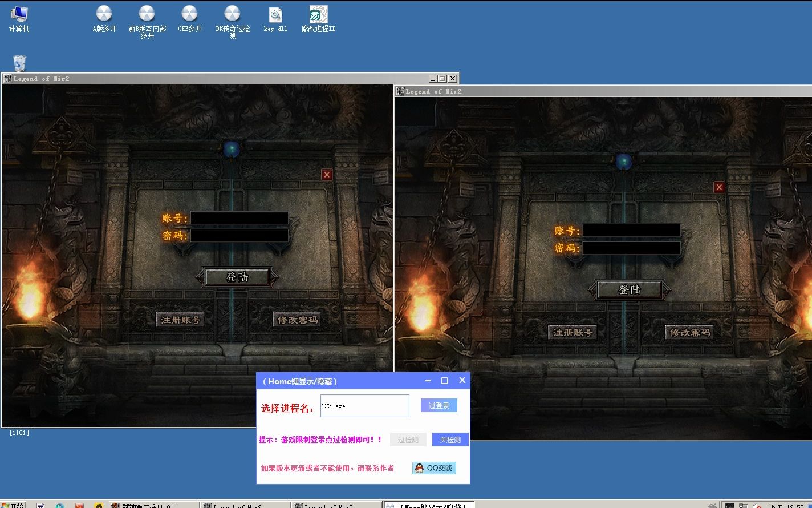This screenshot has width=812, height=508.
Task: Switch to Home键显示 taskbar item
Action: 428,505
